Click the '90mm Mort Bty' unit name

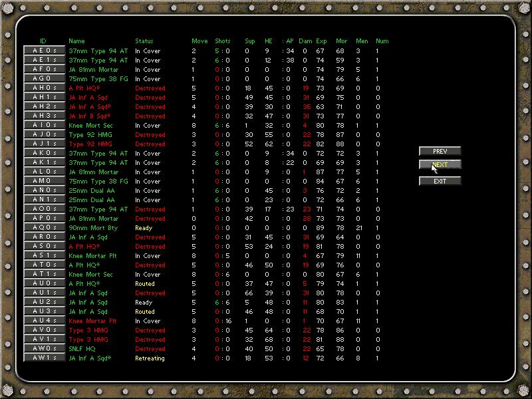point(93,228)
